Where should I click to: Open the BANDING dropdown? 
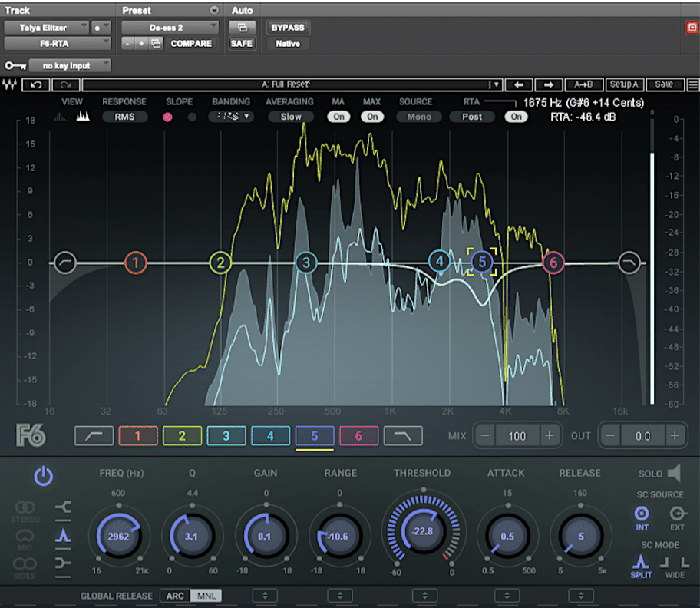pyautogui.click(x=232, y=117)
